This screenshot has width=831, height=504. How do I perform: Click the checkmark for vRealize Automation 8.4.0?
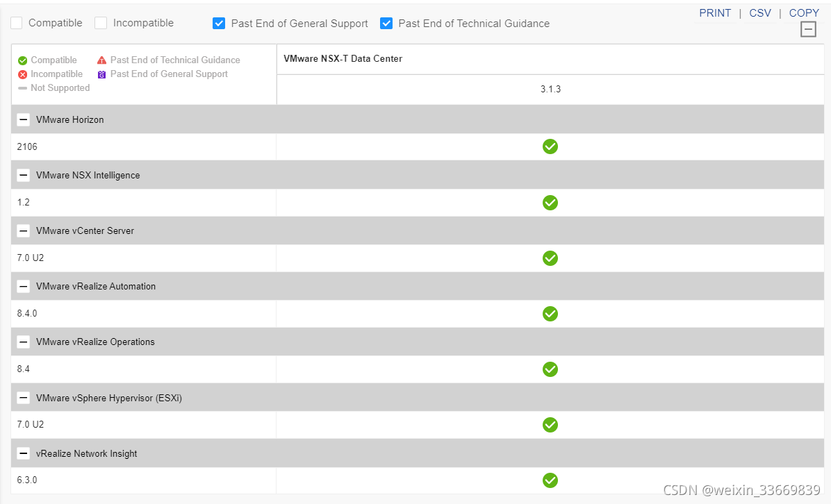point(550,314)
